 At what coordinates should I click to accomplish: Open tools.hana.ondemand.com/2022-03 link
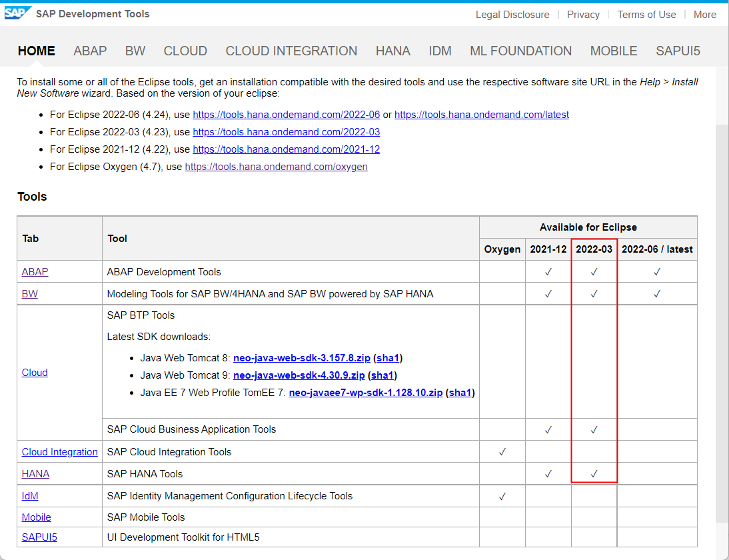287,132
